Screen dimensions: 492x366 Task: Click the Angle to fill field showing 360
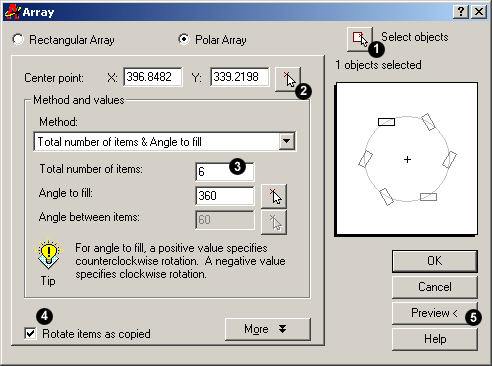click(224, 196)
